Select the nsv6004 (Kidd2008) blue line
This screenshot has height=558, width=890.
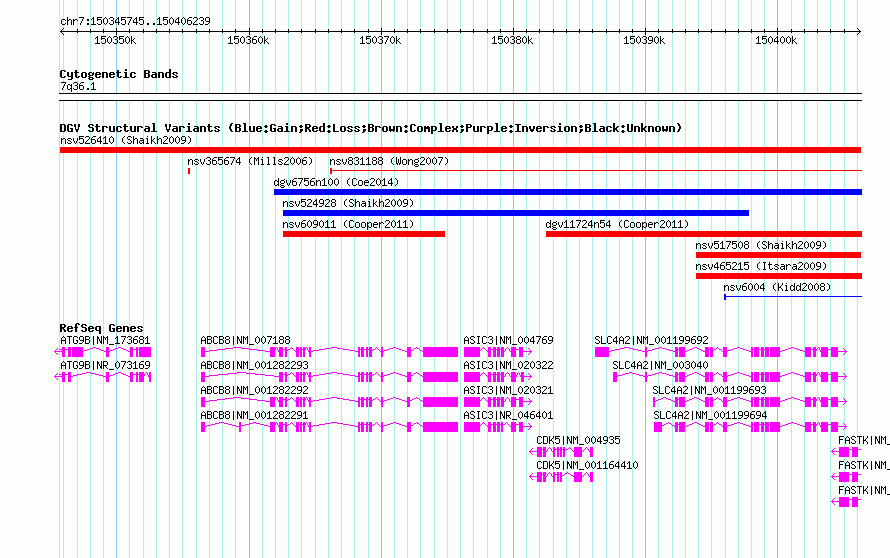[793, 297]
